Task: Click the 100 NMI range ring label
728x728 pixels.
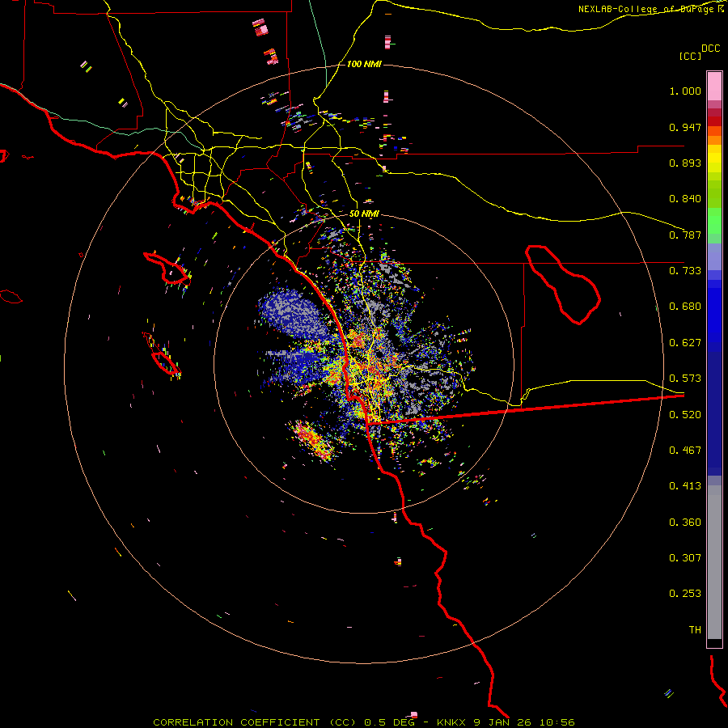Action: tap(364, 64)
